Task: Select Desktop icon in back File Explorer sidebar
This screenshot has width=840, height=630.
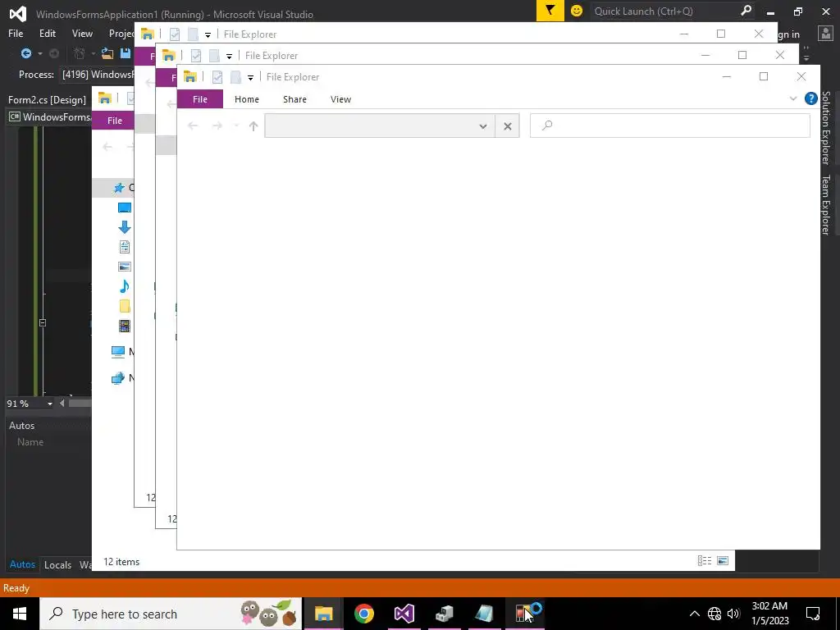Action: point(125,208)
